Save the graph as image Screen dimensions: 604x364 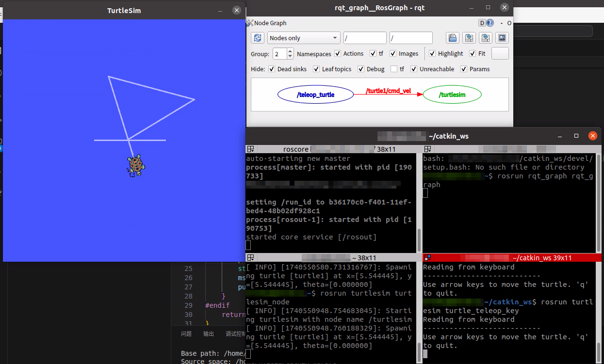point(502,38)
